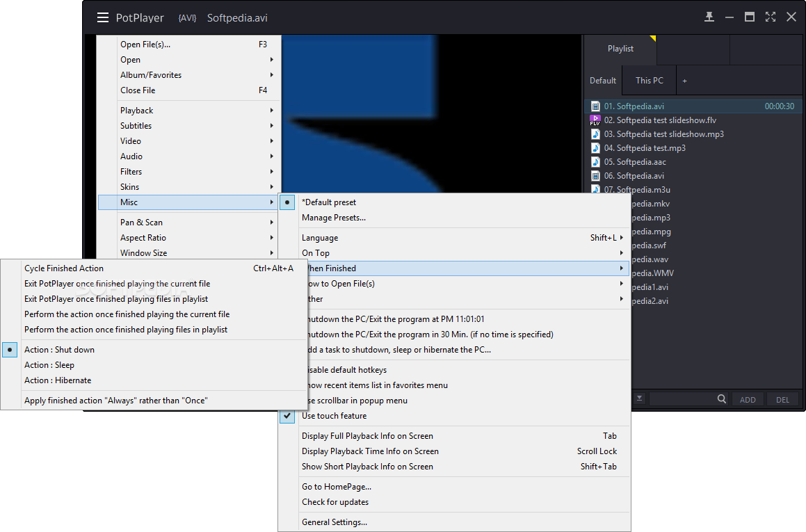Image resolution: width=806 pixels, height=532 pixels.
Task: Toggle Use touch feature checkmark
Action: 454,416
